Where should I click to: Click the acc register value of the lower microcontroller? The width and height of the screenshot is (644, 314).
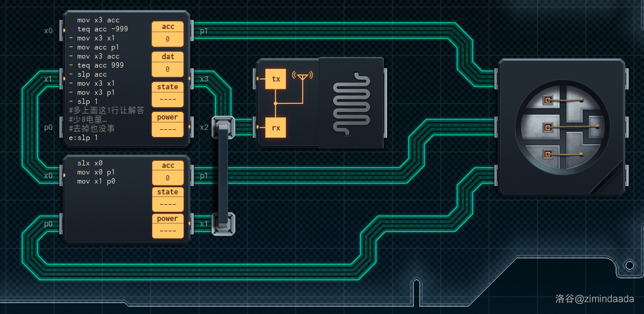(167, 178)
